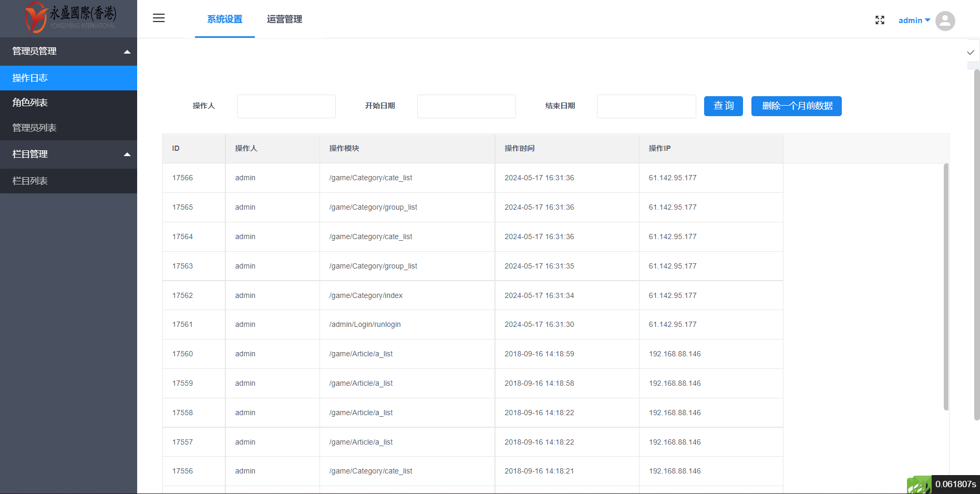The image size is (980, 494).
Task: Switch to the 系统设置 tab
Action: point(225,19)
